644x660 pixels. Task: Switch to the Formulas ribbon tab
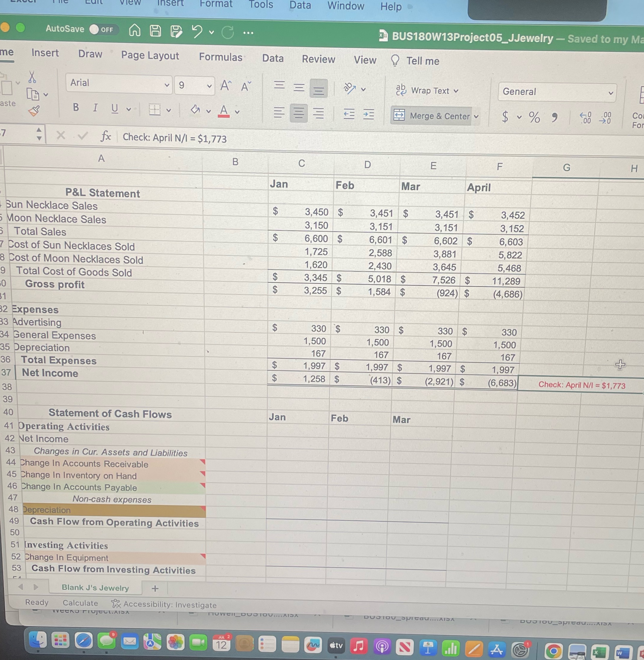[x=221, y=57]
